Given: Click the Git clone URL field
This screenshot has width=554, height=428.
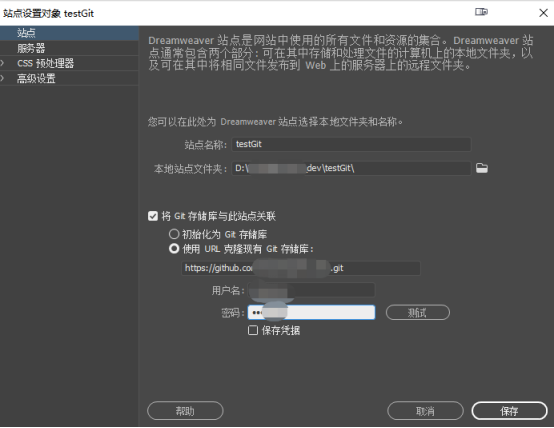Looking at the screenshot, I should click(301, 268).
